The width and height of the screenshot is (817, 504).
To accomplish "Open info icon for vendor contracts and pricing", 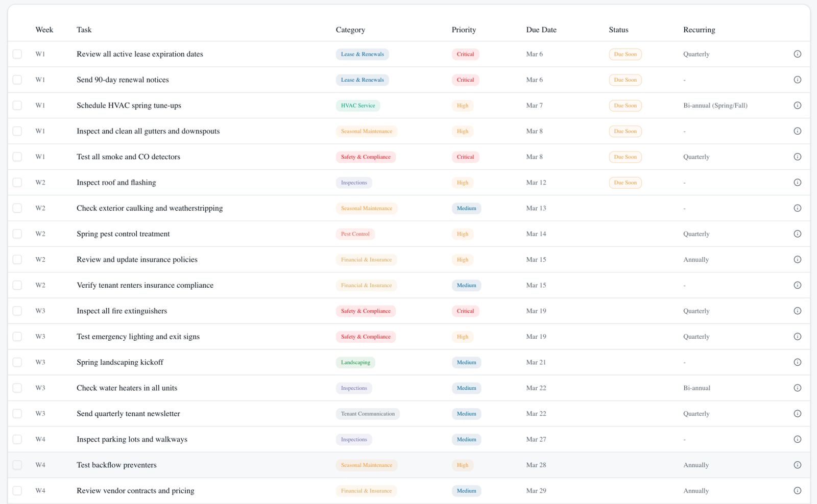I will 797,491.
